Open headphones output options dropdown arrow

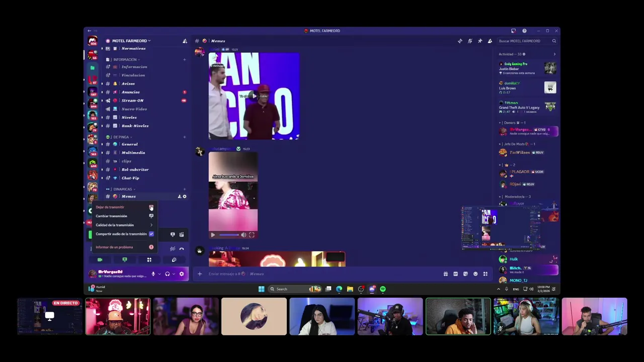point(174,274)
